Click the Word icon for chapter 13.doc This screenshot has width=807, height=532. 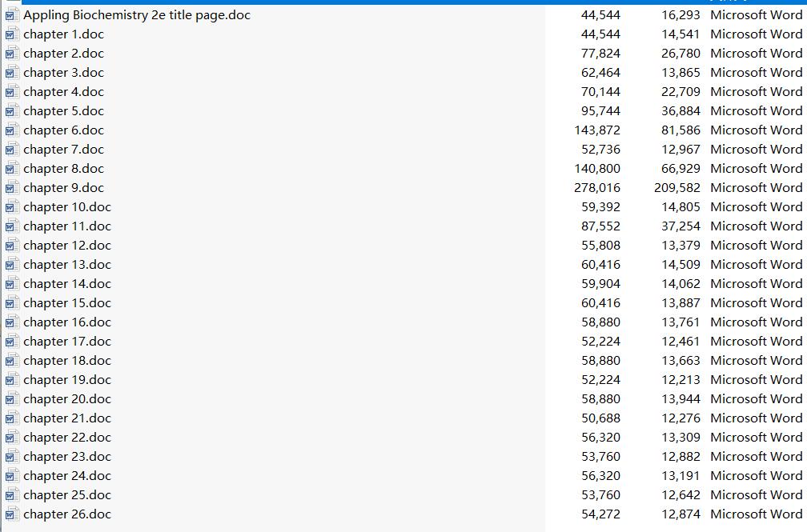[x=12, y=265]
